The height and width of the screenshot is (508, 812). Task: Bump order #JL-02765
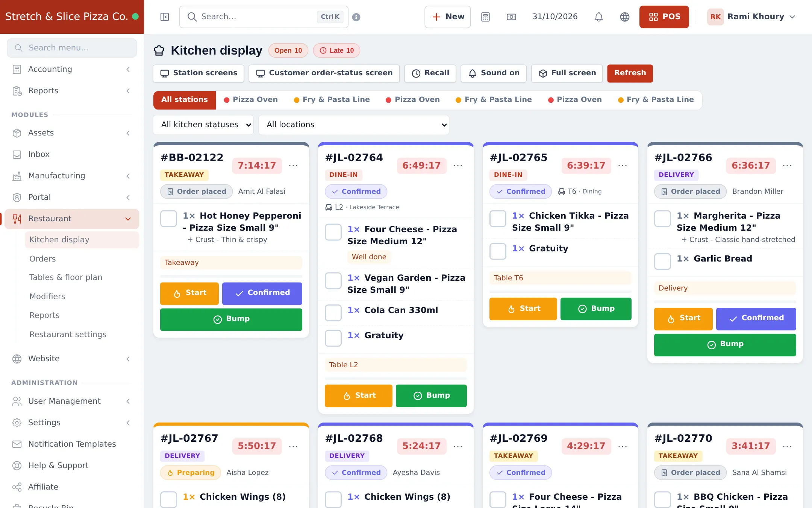pyautogui.click(x=596, y=309)
